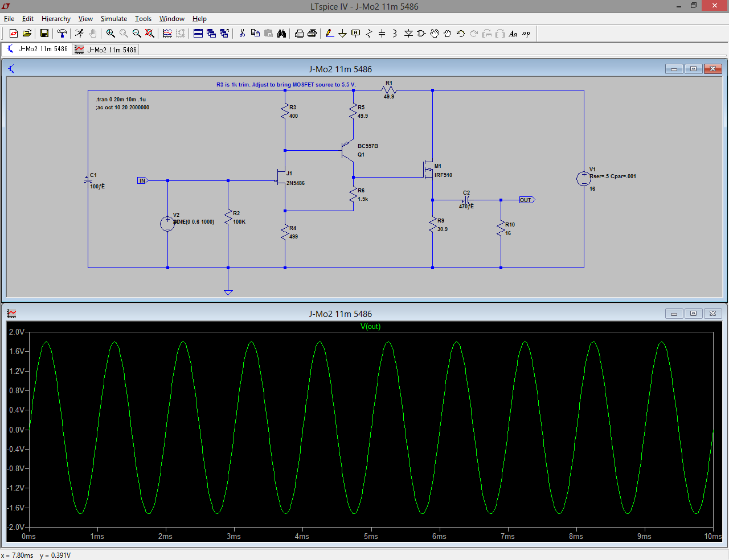This screenshot has width=729, height=560.
Task: Click the IRF510 MOSFET label
Action: [x=443, y=175]
